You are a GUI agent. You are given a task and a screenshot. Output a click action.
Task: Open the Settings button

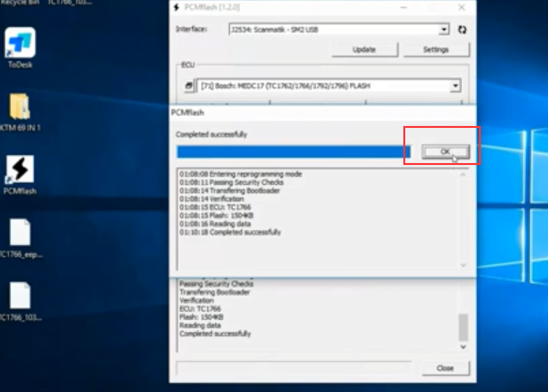click(x=436, y=50)
